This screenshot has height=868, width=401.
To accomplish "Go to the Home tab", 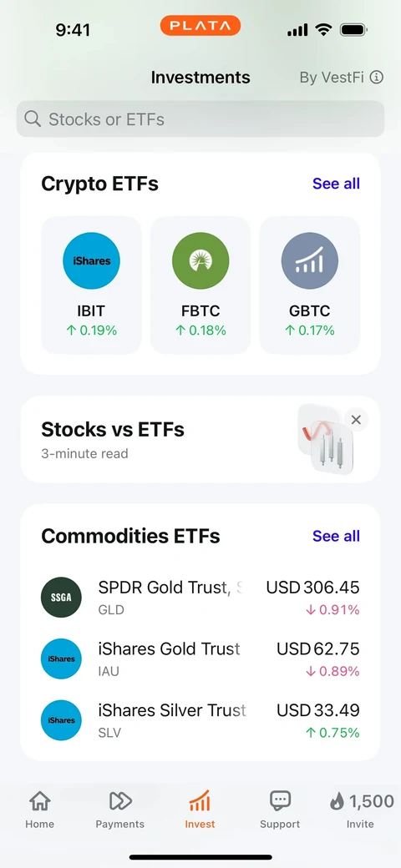I will click(40, 810).
